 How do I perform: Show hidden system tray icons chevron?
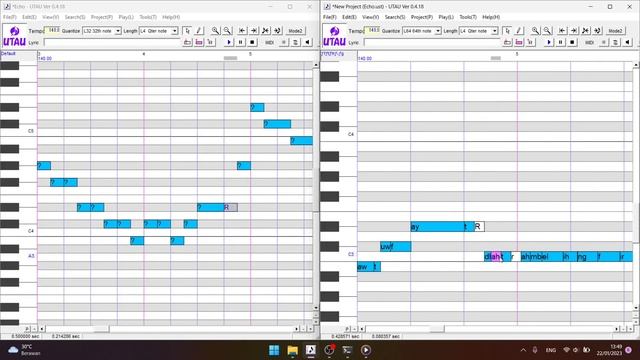point(523,350)
